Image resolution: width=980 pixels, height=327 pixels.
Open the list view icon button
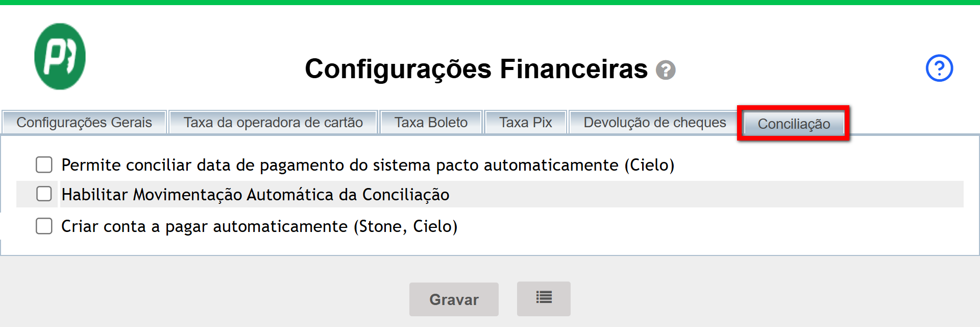pos(544,298)
